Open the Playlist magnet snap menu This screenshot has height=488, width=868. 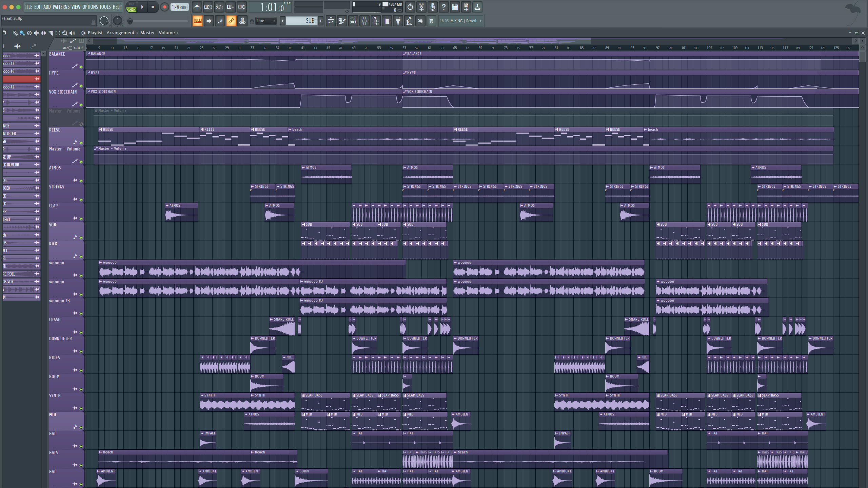4,33
